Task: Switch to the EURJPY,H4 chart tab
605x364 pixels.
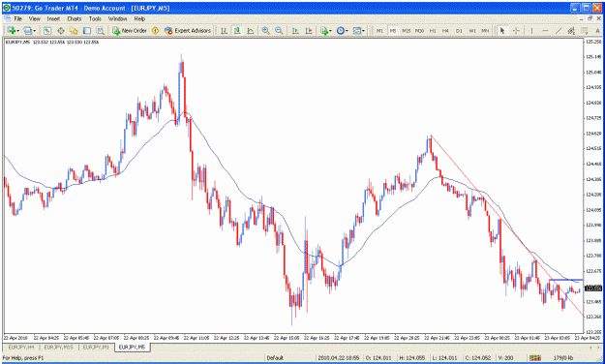Action: [21, 348]
